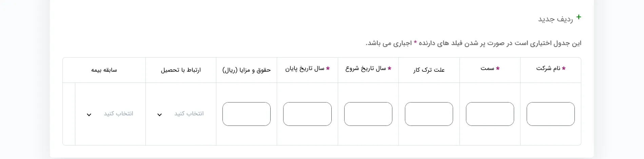Click the 'سال تاریخ شروع' header label

[x=368, y=69]
